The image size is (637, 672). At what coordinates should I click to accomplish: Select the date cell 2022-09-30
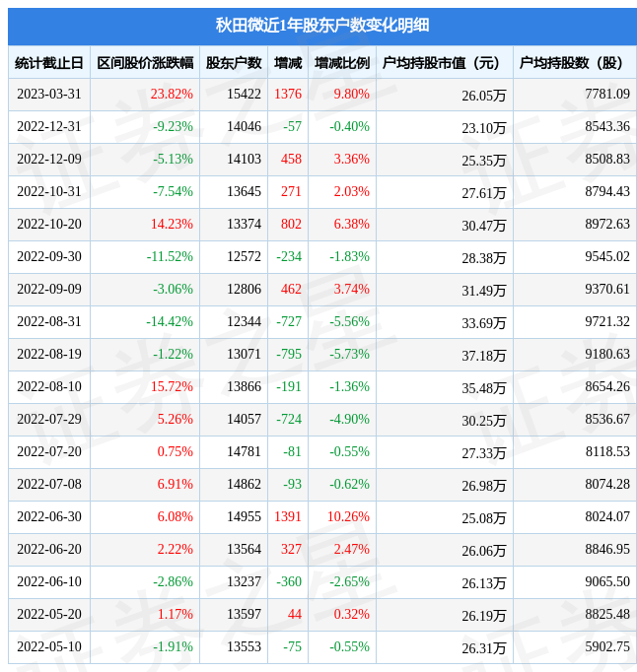coord(49,257)
